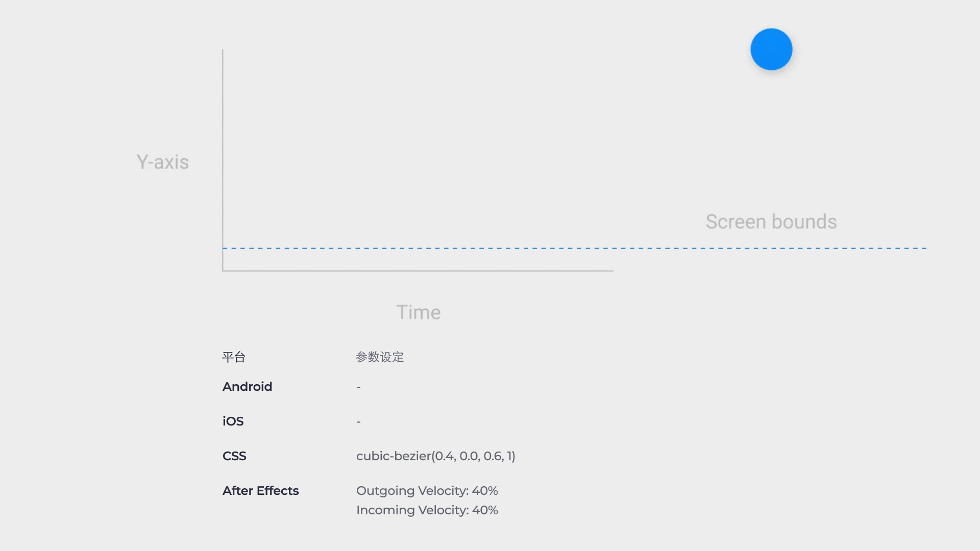This screenshot has height=551, width=980.
Task: Click the 平台 column header
Action: pyautogui.click(x=234, y=357)
